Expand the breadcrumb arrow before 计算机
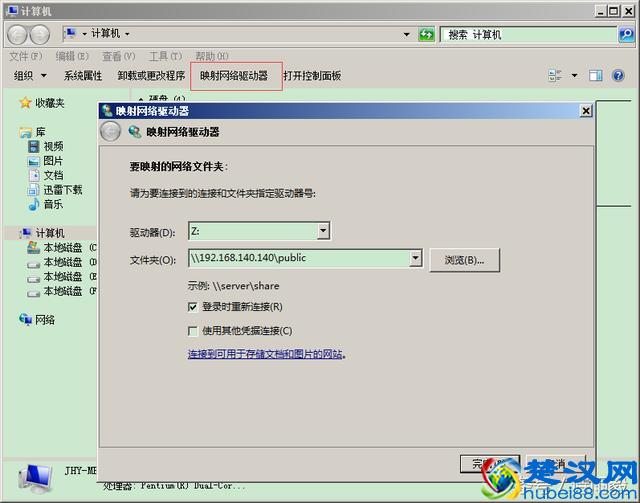 pyautogui.click(x=84, y=34)
